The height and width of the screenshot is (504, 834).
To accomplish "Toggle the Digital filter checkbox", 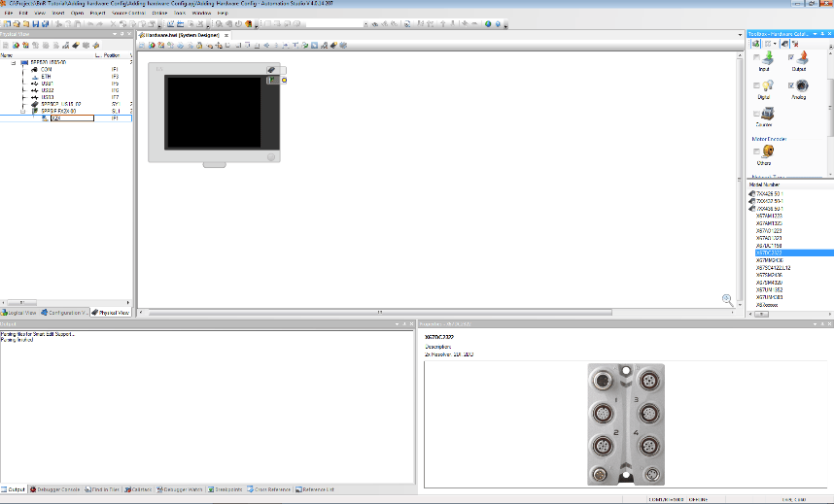I will (756, 85).
